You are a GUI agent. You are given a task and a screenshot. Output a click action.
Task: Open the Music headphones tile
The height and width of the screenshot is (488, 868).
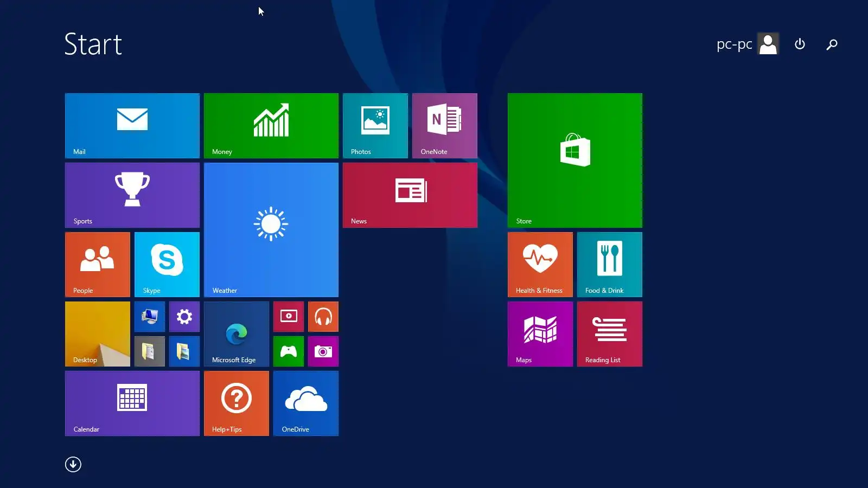pos(323,317)
